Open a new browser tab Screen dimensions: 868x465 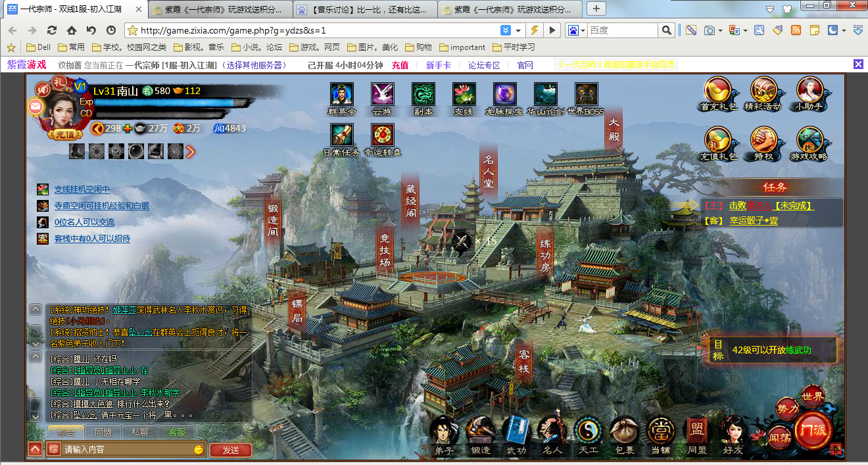point(596,9)
